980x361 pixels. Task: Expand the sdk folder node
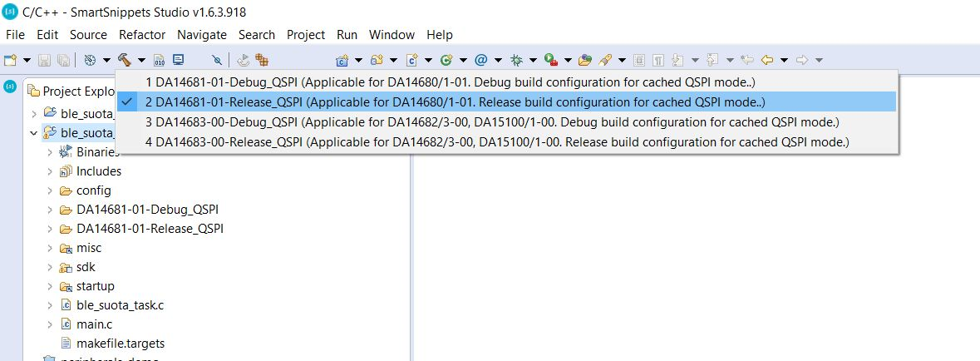point(50,267)
